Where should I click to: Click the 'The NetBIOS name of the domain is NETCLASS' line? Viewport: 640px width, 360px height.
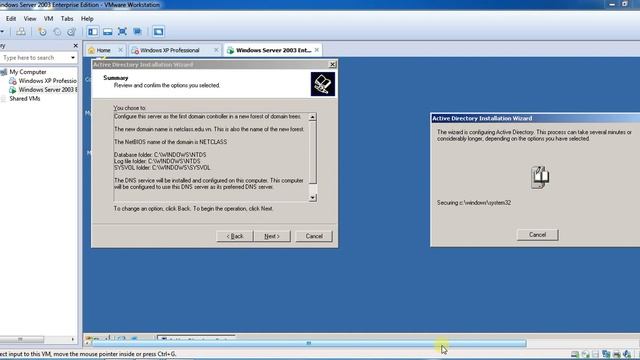coord(170,142)
